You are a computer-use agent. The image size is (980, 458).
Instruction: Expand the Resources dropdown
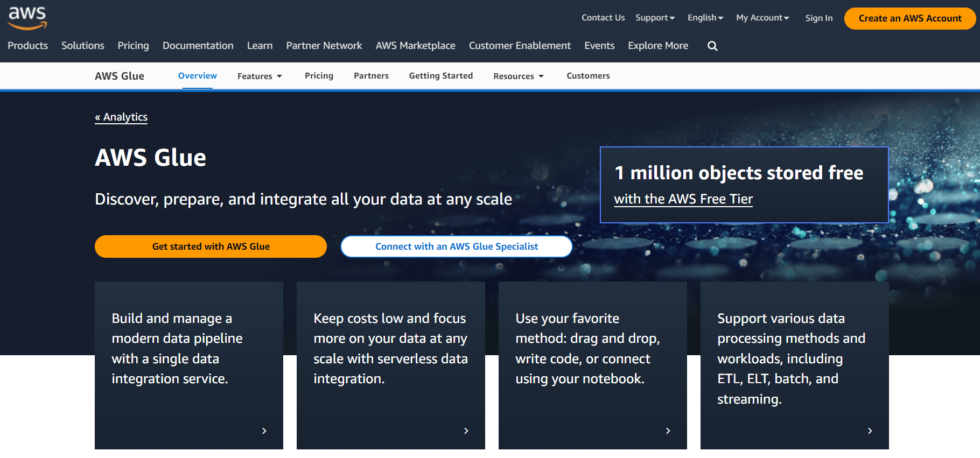519,76
